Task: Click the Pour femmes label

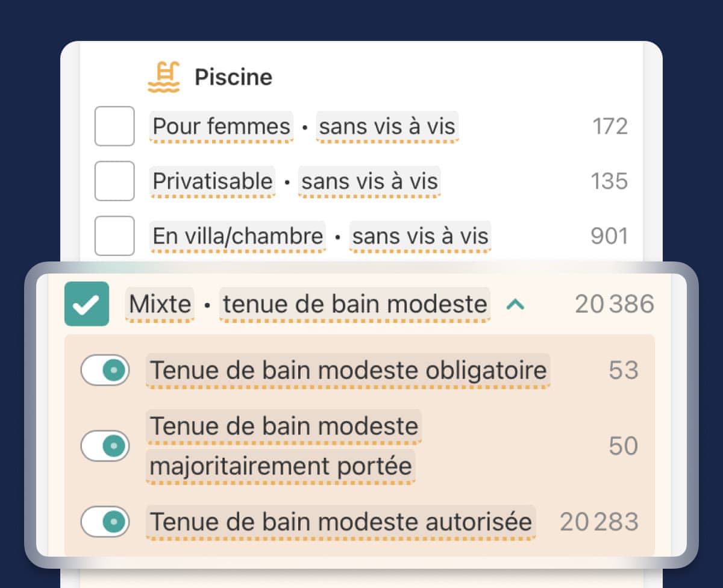Action: pos(221,127)
